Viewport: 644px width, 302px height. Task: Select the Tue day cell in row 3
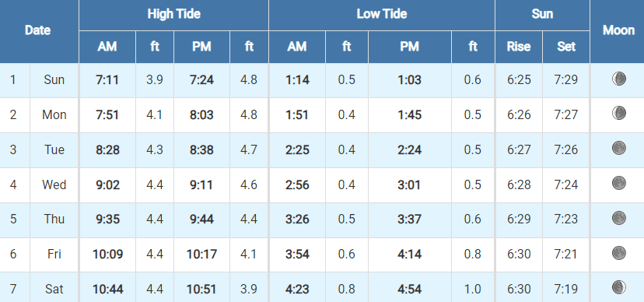(54, 149)
